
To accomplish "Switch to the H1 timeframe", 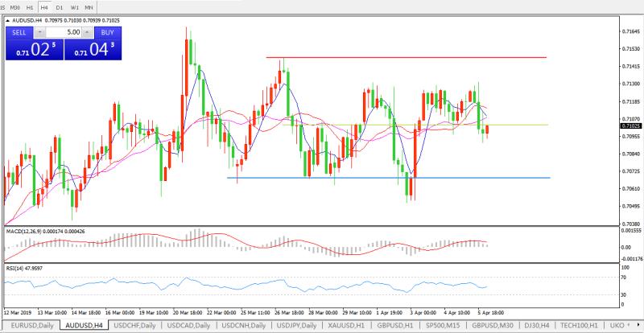I will tap(30, 6).
